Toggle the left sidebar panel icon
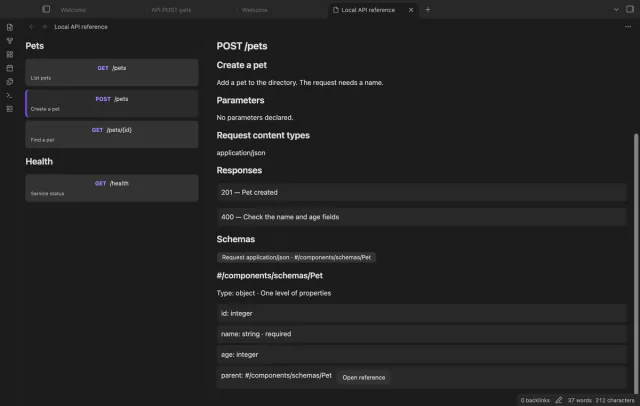 [46, 9]
